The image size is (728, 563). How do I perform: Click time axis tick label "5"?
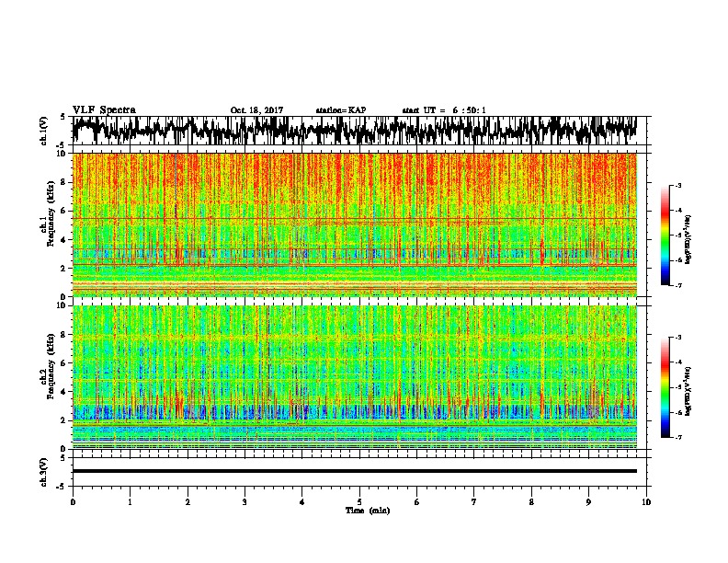click(x=359, y=502)
